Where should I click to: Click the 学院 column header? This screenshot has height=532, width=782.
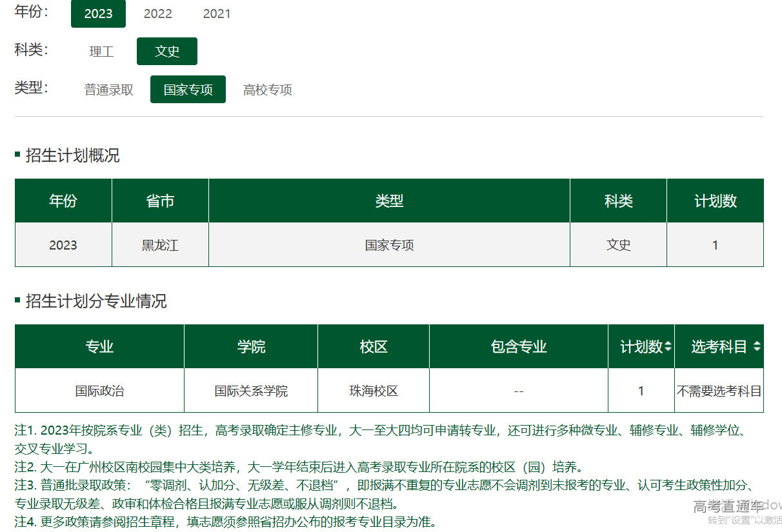coord(251,347)
